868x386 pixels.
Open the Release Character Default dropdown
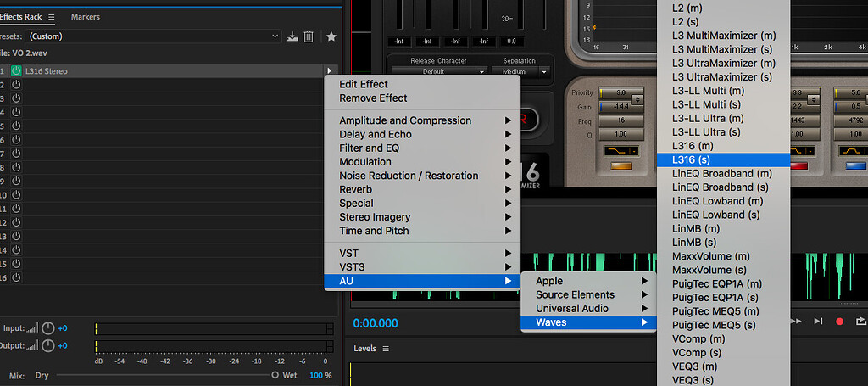click(x=439, y=72)
